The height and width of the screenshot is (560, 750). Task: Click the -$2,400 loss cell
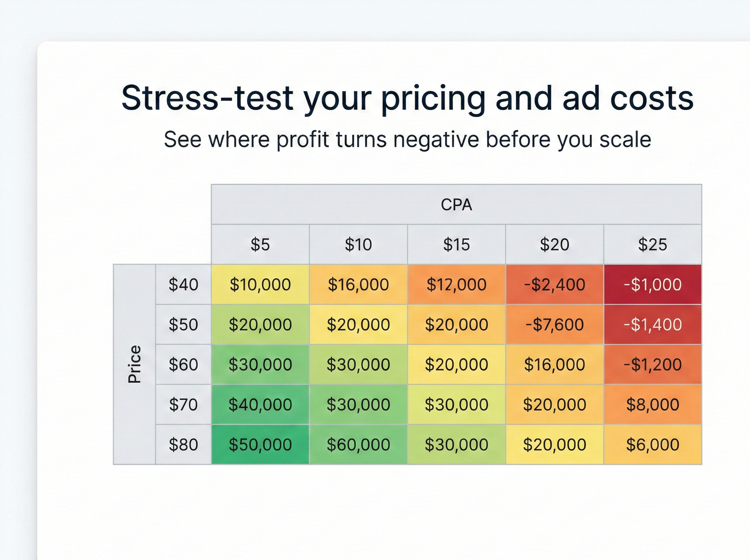point(554,284)
